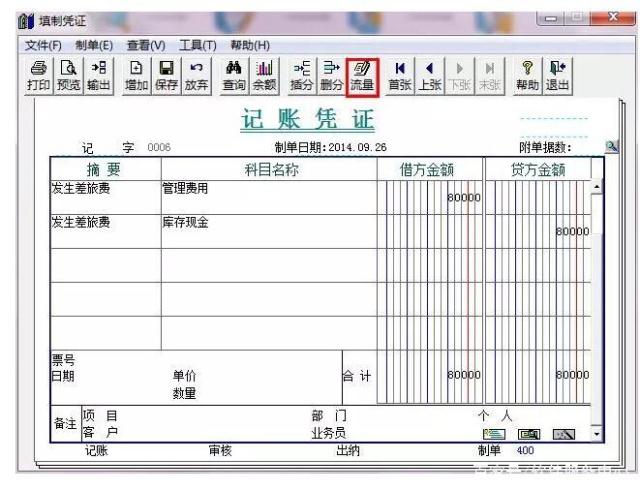Click the 备注 label

click(x=65, y=424)
